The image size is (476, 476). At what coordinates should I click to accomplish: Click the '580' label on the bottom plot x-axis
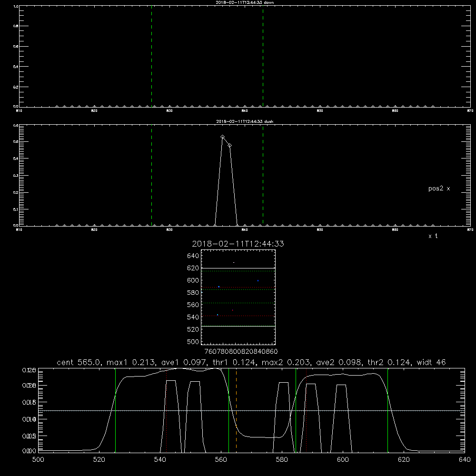coord(282,460)
